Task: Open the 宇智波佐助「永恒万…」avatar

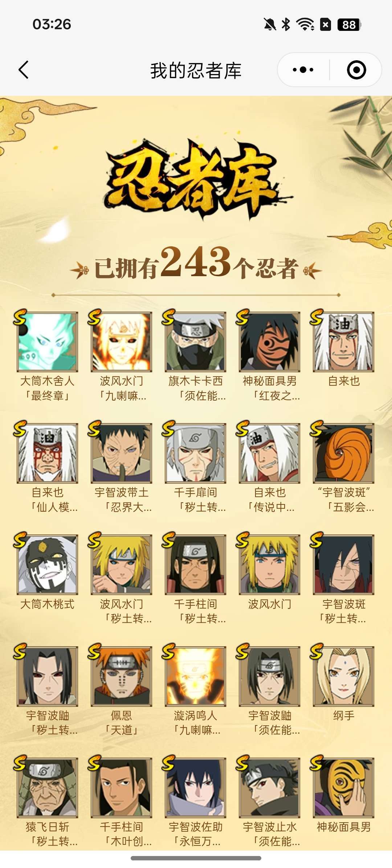Action: tap(196, 787)
